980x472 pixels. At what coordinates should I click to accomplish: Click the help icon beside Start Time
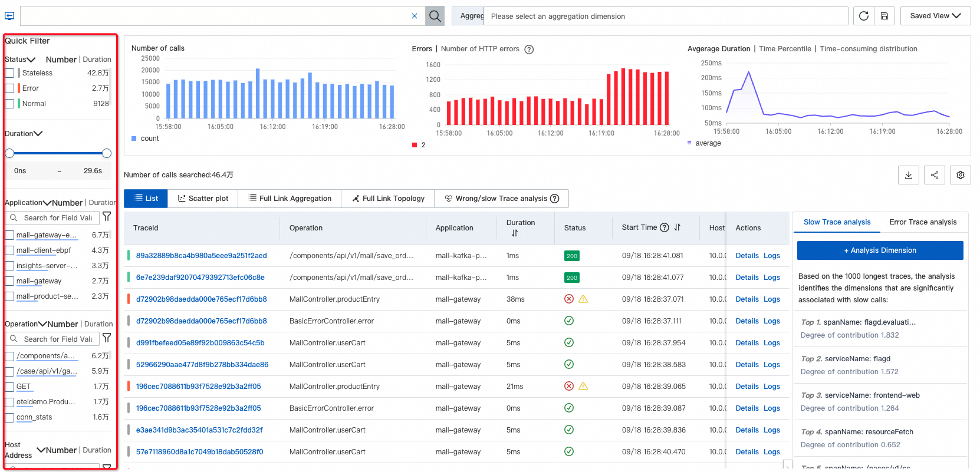[x=665, y=227]
